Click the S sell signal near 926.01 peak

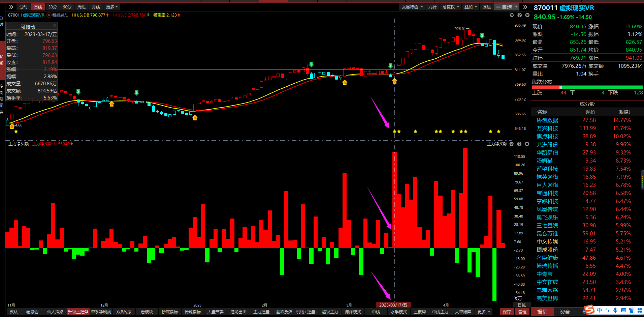point(482,35)
